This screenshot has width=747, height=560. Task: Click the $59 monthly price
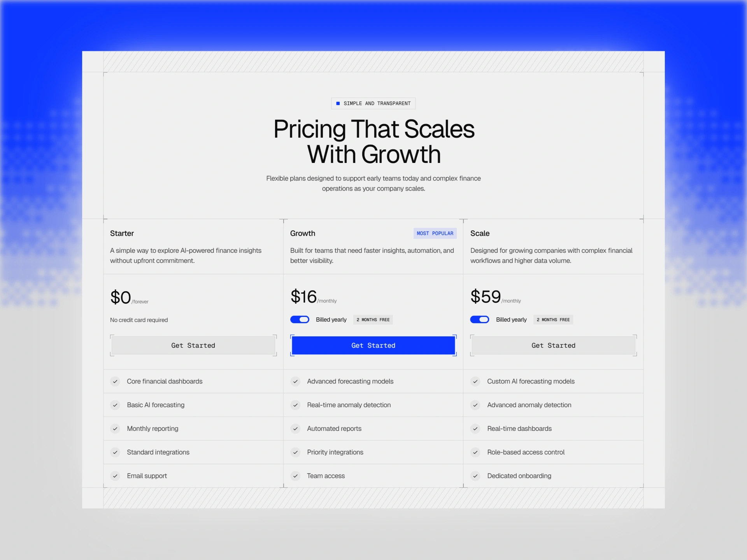click(486, 297)
